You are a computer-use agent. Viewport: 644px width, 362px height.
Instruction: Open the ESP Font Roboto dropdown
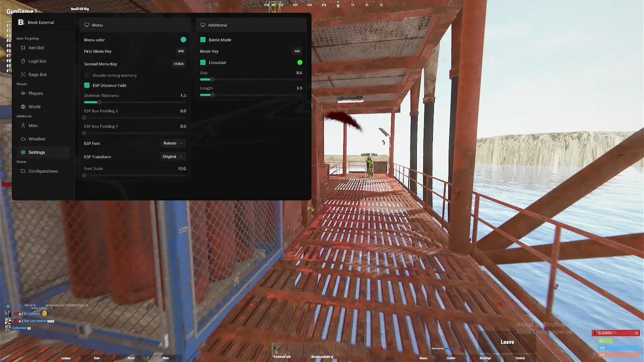click(x=173, y=143)
